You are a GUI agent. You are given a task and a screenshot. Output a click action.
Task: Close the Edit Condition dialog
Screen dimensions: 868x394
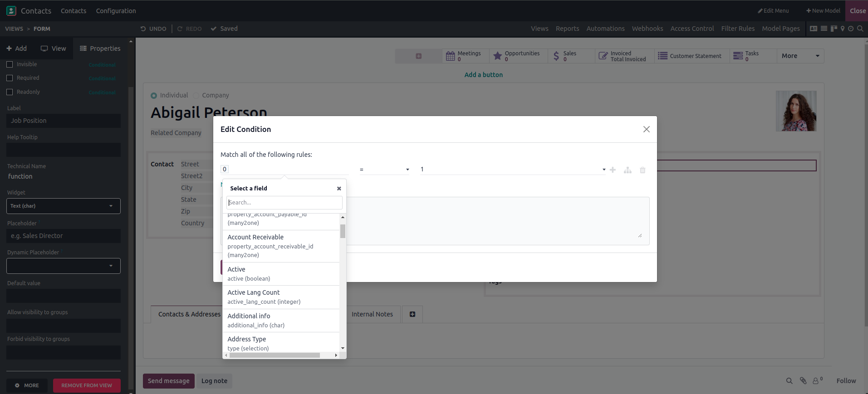647,129
